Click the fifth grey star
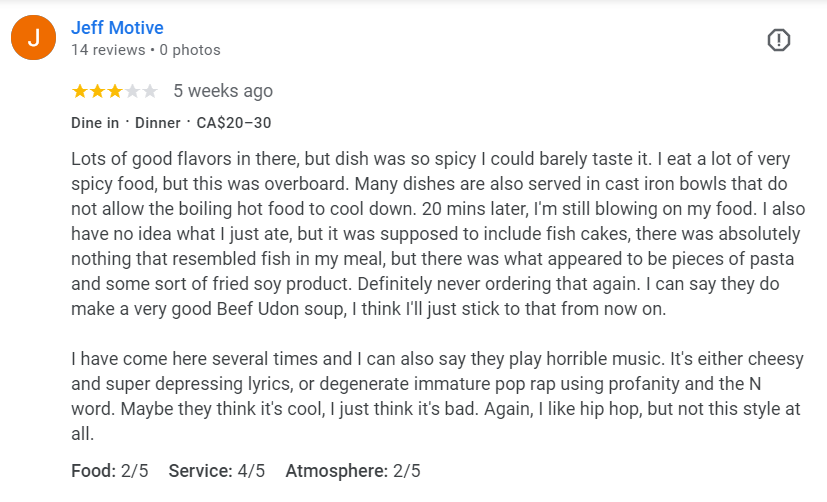This screenshot has height=502, width=827. coord(150,91)
